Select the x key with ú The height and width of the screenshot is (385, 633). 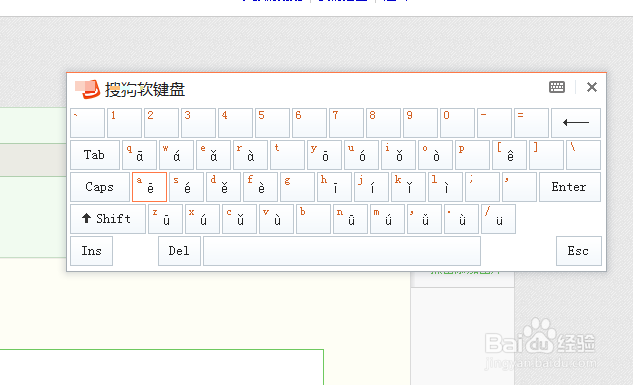(x=203, y=219)
